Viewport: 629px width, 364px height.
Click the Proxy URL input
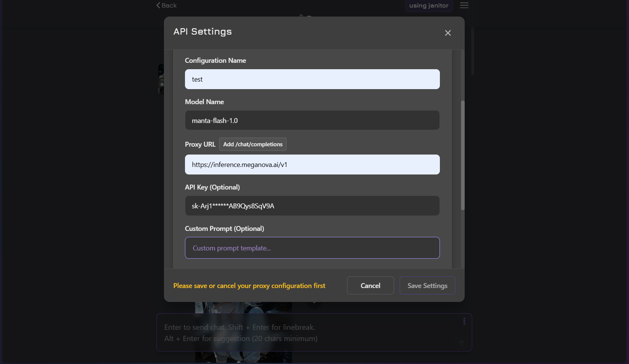(x=312, y=165)
